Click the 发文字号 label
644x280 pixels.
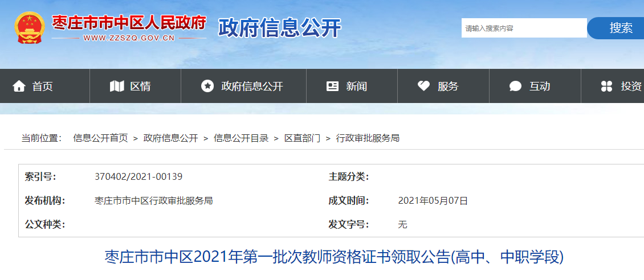tap(349, 225)
